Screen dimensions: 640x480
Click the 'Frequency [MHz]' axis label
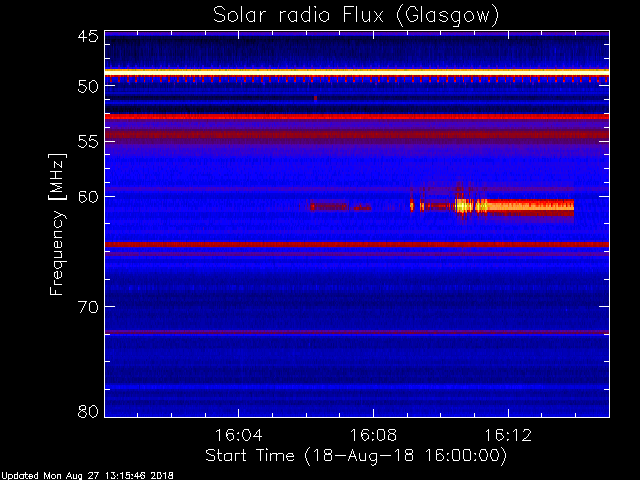pos(57,224)
